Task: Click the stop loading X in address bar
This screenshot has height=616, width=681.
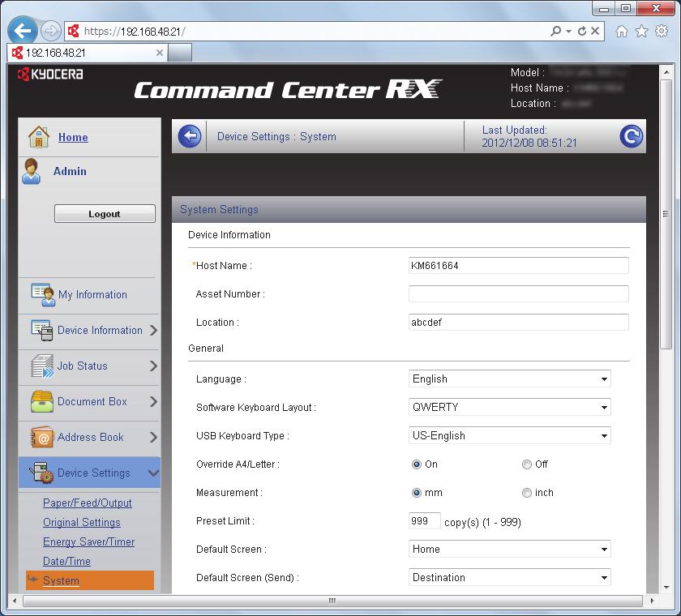Action: pos(595,31)
